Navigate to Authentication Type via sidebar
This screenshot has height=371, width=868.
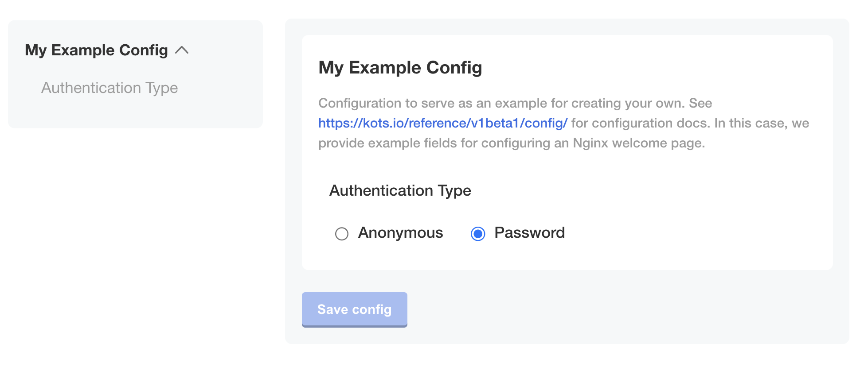point(109,88)
